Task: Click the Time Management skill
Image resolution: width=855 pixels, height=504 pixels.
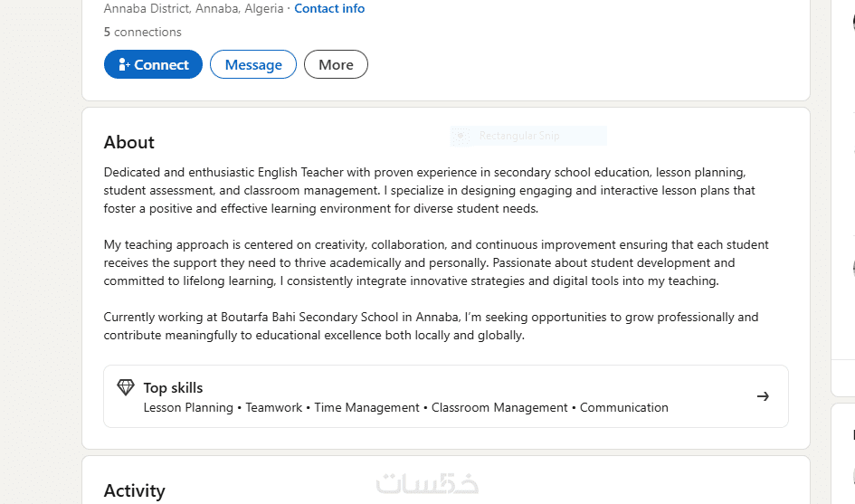Action: pos(366,408)
